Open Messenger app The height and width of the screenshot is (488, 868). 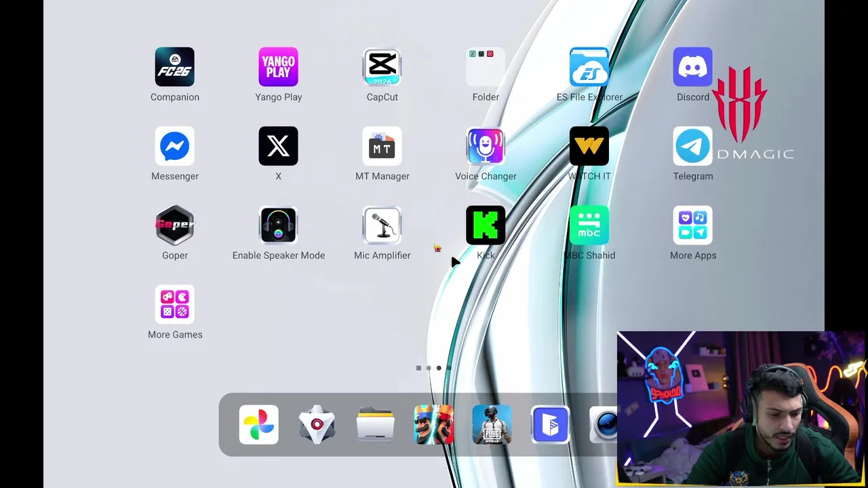175,146
